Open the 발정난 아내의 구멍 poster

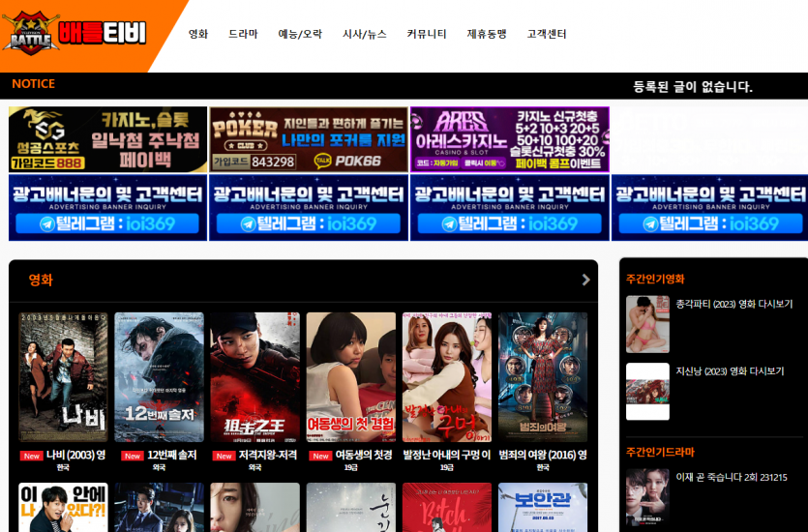click(x=447, y=377)
